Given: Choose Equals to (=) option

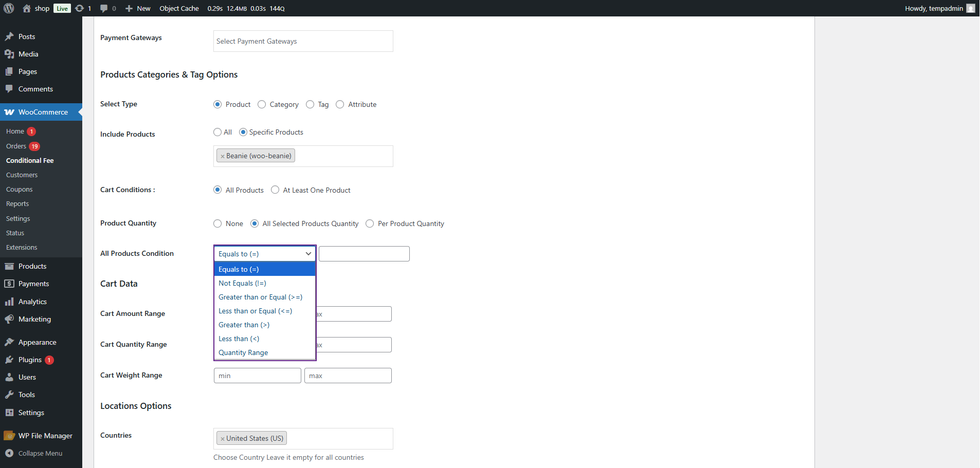Looking at the screenshot, I should [x=265, y=269].
